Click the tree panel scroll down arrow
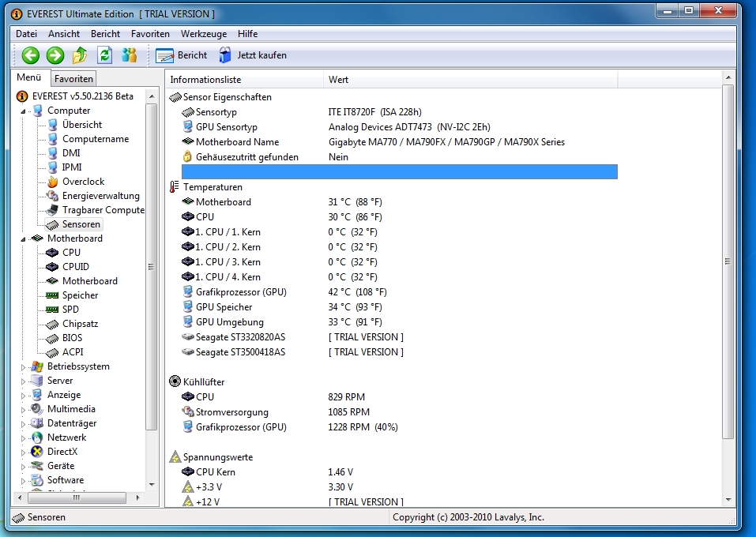 click(x=152, y=484)
